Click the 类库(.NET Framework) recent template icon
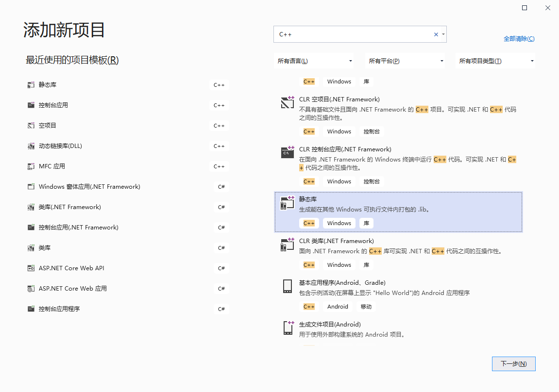559x392 pixels. click(x=31, y=207)
